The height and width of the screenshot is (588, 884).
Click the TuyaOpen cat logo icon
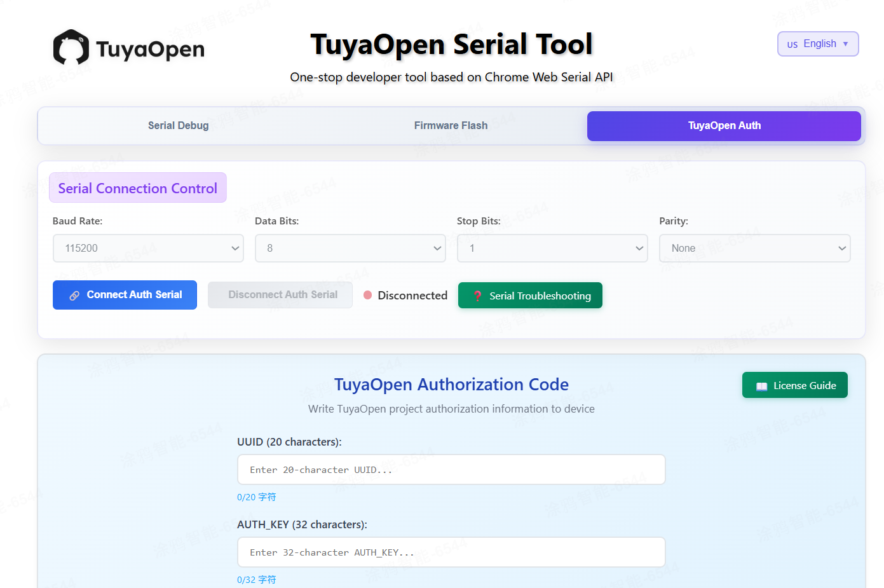70,48
